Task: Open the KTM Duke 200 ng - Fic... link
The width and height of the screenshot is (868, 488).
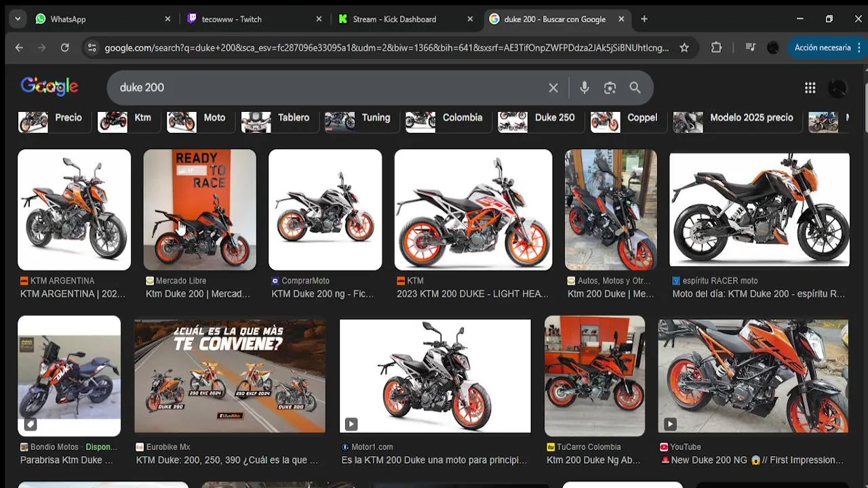Action: tap(323, 293)
